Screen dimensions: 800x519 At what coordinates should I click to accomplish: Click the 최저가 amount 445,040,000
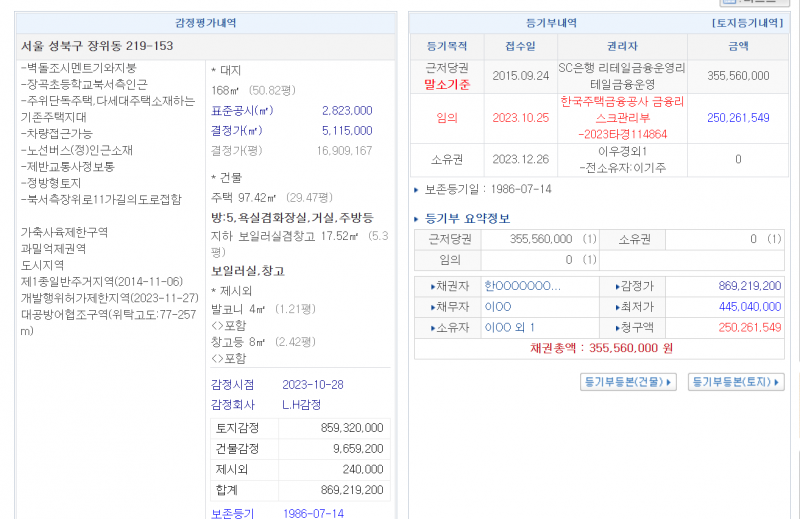click(749, 306)
